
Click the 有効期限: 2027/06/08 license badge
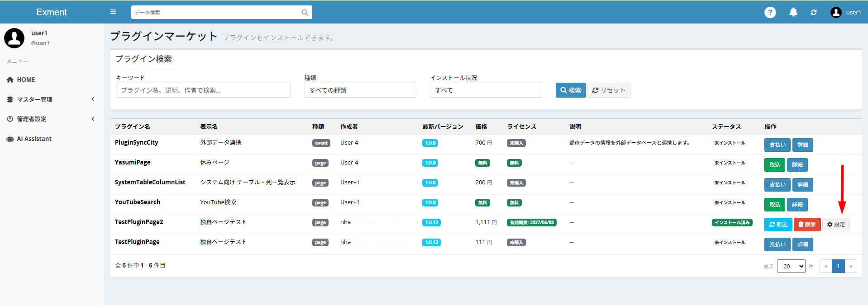[532, 223]
